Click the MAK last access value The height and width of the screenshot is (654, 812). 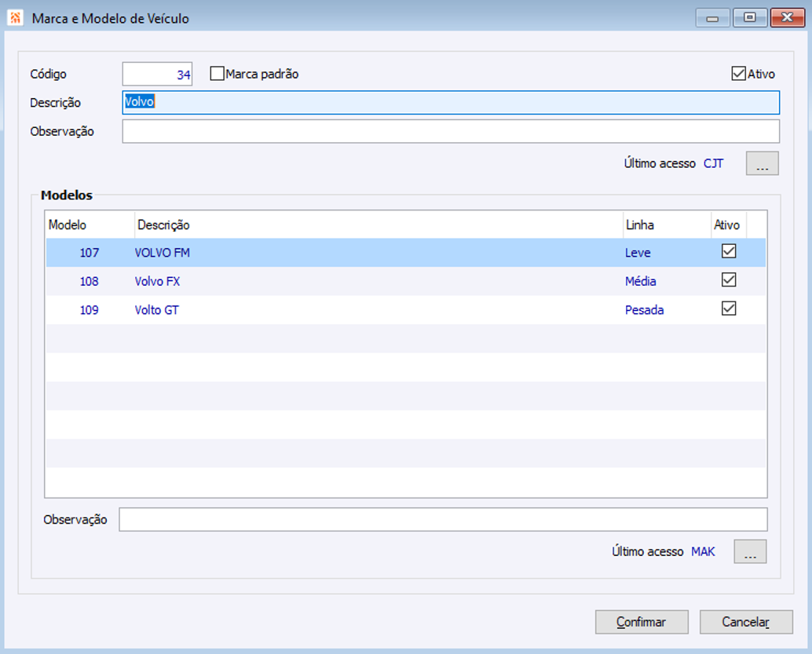pos(703,551)
